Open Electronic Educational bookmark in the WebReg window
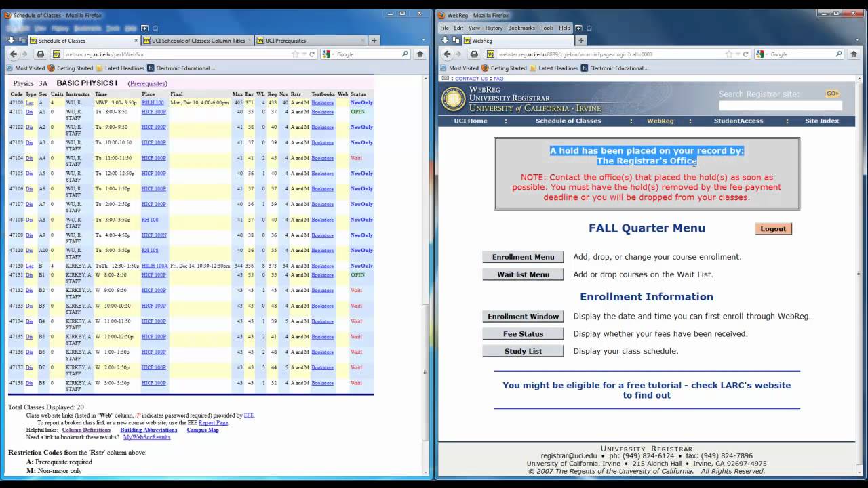Viewport: 868px width, 488px height. [x=614, y=68]
